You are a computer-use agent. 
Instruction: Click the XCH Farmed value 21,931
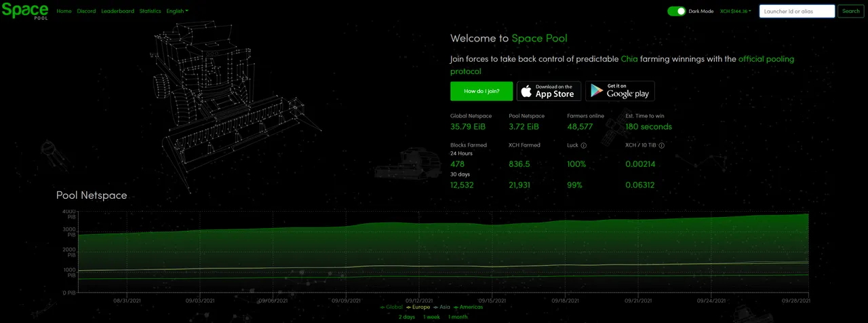519,185
